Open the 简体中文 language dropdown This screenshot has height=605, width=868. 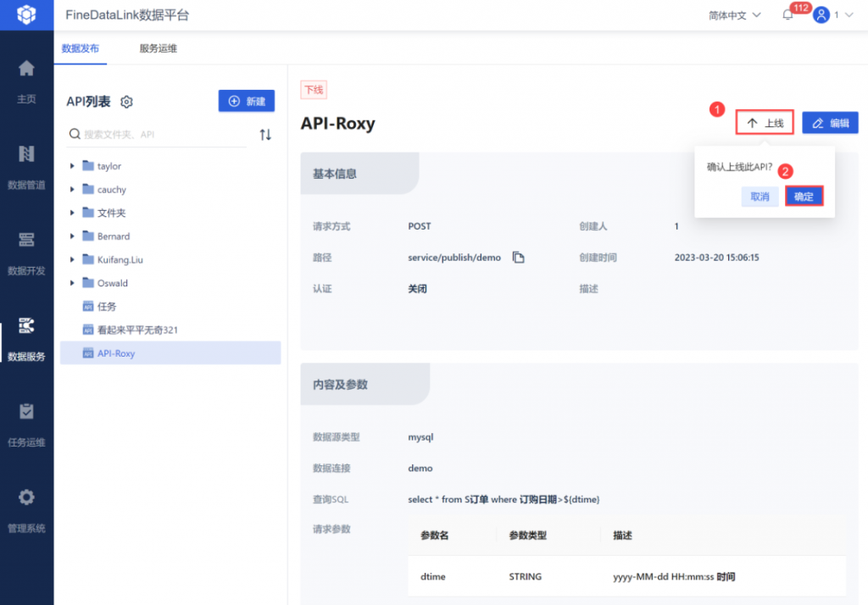tap(735, 15)
